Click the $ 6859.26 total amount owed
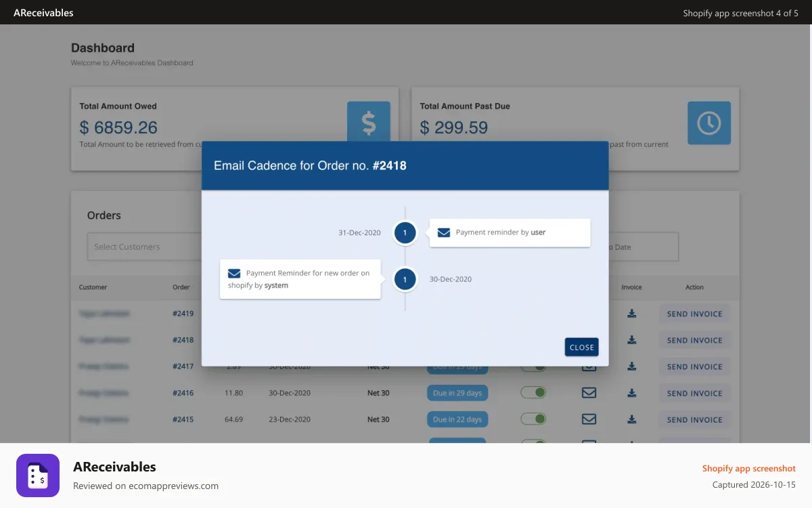Screen dimensions: 812x508 click(118, 127)
